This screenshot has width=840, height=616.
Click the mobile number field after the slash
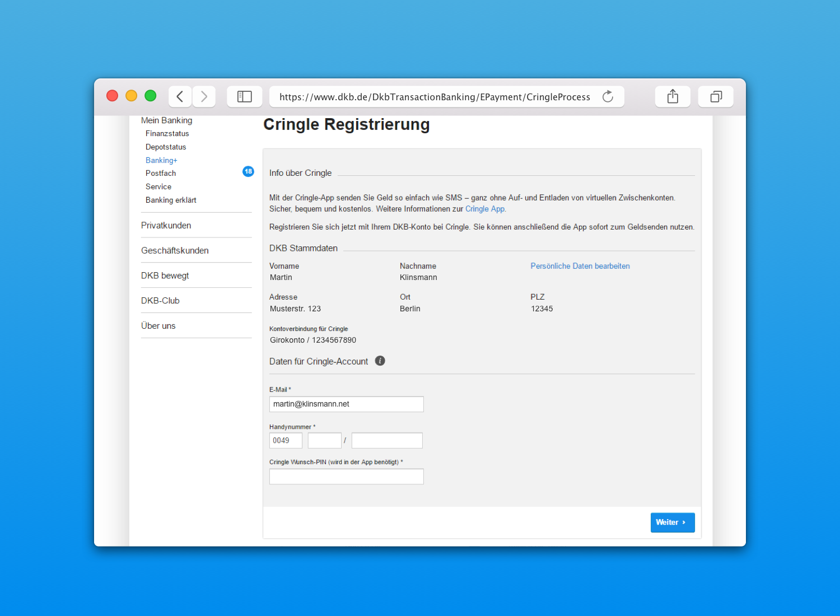coord(387,441)
